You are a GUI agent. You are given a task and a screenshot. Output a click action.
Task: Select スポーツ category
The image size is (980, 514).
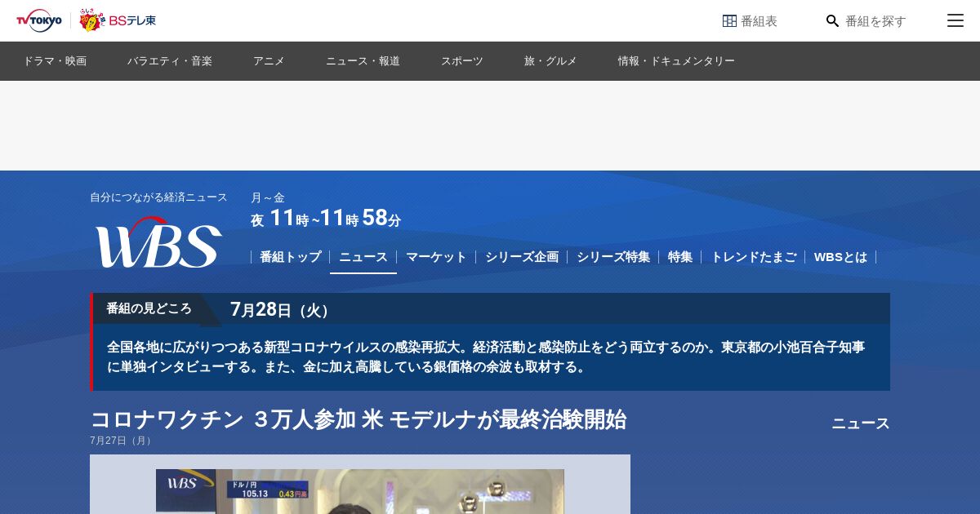click(462, 61)
